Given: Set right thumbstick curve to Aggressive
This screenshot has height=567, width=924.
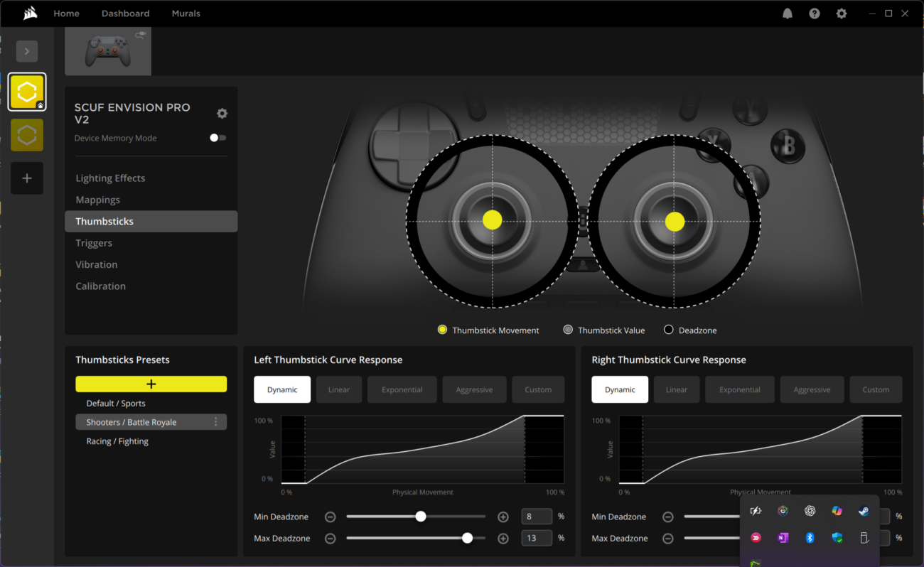Looking at the screenshot, I should point(812,389).
